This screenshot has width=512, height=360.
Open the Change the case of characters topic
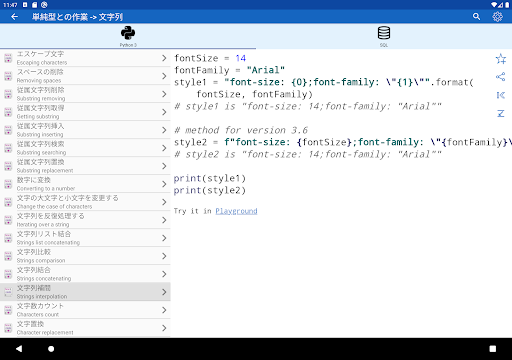tap(85, 202)
